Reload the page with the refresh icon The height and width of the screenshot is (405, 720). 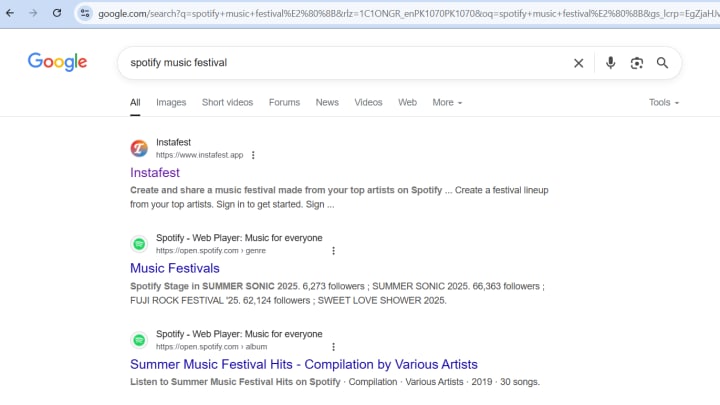pos(57,13)
